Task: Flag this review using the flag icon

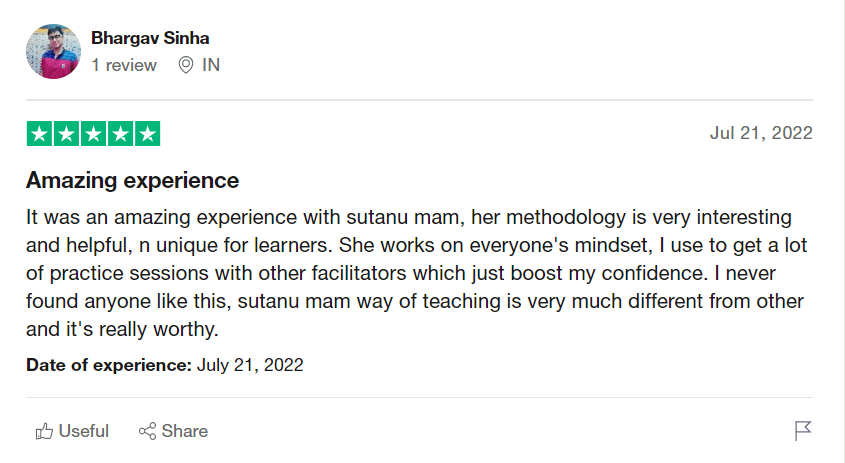Action: [x=802, y=431]
